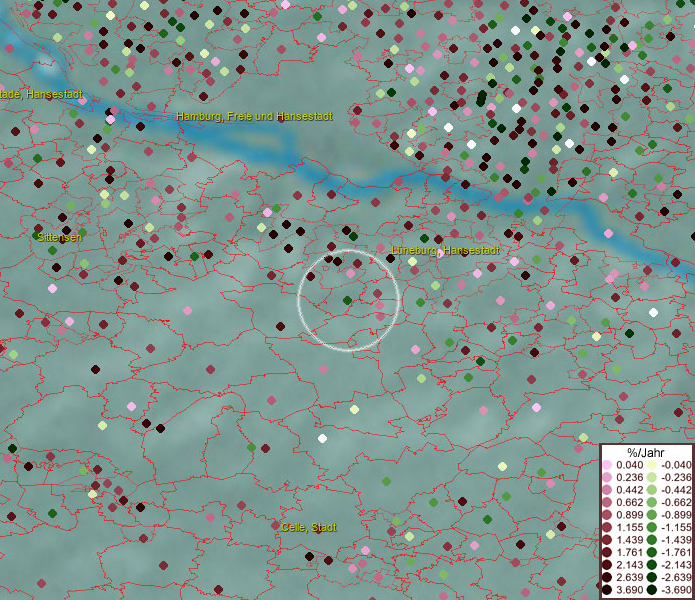
Task: Select the -1.439 legend color swatch
Action: coord(652,540)
